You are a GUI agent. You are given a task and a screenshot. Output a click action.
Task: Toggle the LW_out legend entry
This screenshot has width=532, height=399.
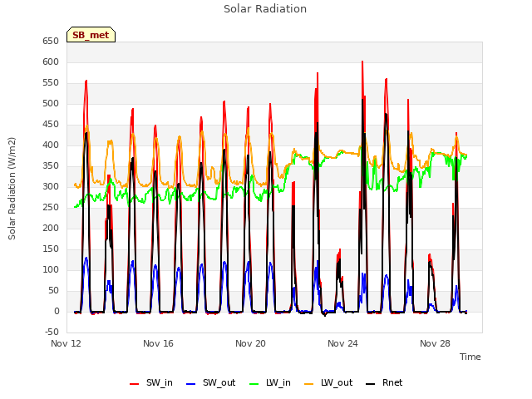(328, 382)
